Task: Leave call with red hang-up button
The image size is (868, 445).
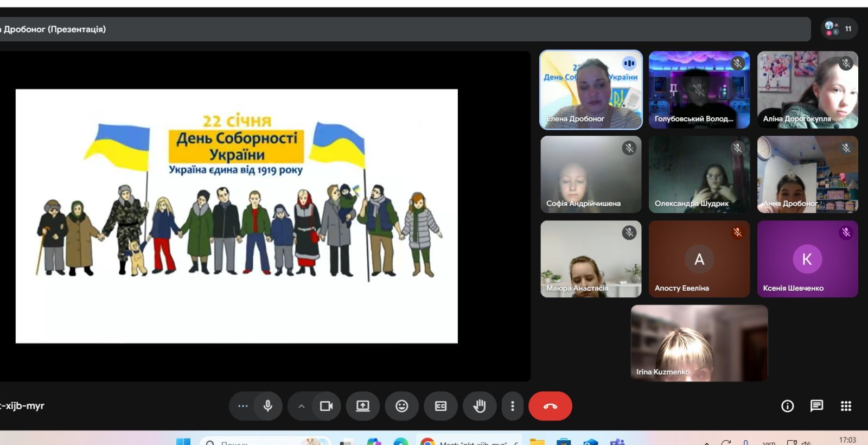Action: click(x=550, y=406)
